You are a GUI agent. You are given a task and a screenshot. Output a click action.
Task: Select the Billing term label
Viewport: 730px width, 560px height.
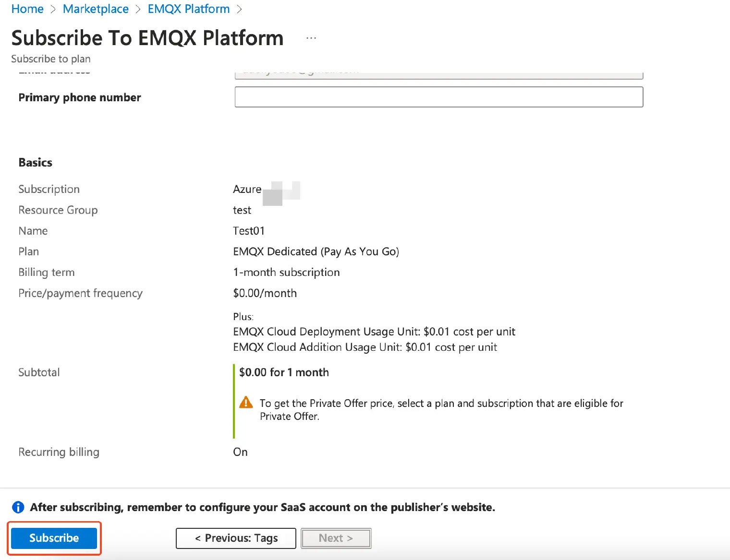pos(47,272)
